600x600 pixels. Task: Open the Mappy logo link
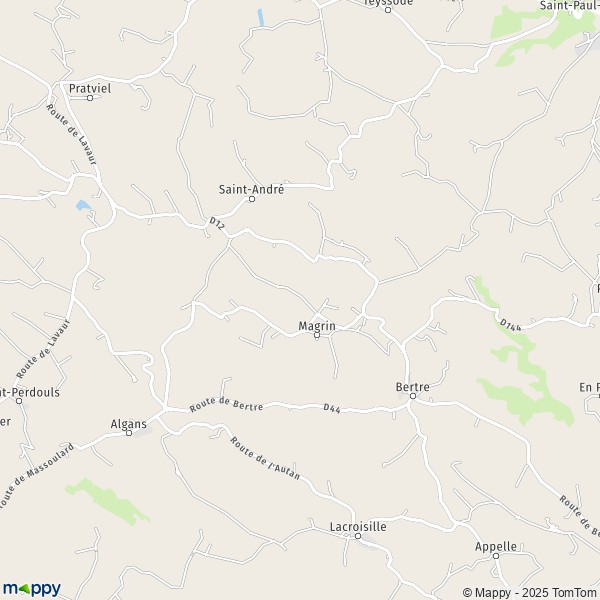click(32, 589)
